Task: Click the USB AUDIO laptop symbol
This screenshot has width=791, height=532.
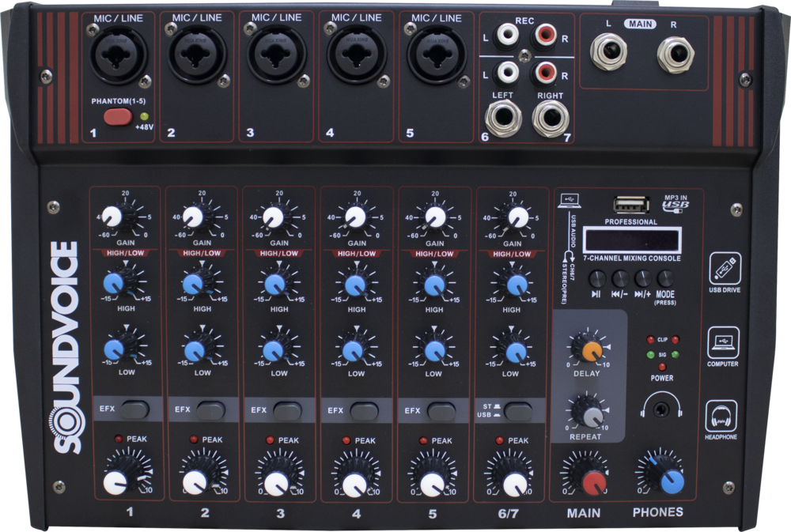Action: pyautogui.click(x=570, y=201)
